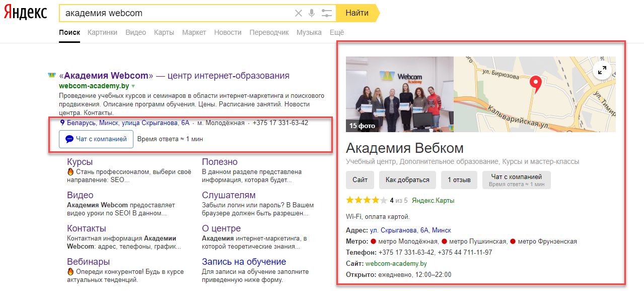The image size is (644, 291).
Task: Click the Чат с компанией button in the snippet
Action: click(x=96, y=139)
